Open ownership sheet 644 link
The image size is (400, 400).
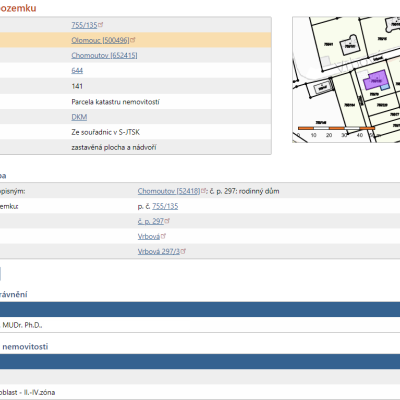point(77,71)
